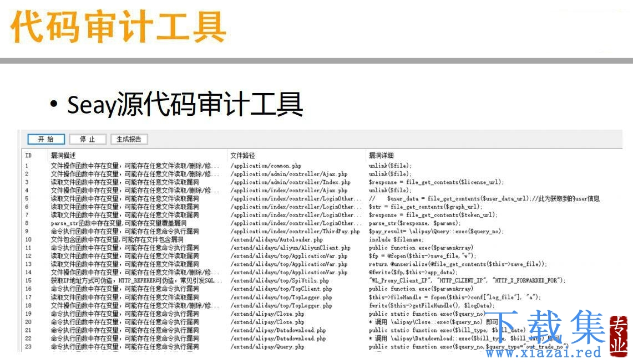This screenshot has width=633, height=364.
Task: Select the return @unserialize detail cell
Action: [458, 264]
